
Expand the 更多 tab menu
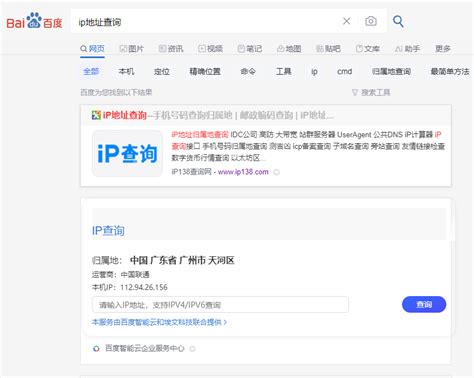443,49
